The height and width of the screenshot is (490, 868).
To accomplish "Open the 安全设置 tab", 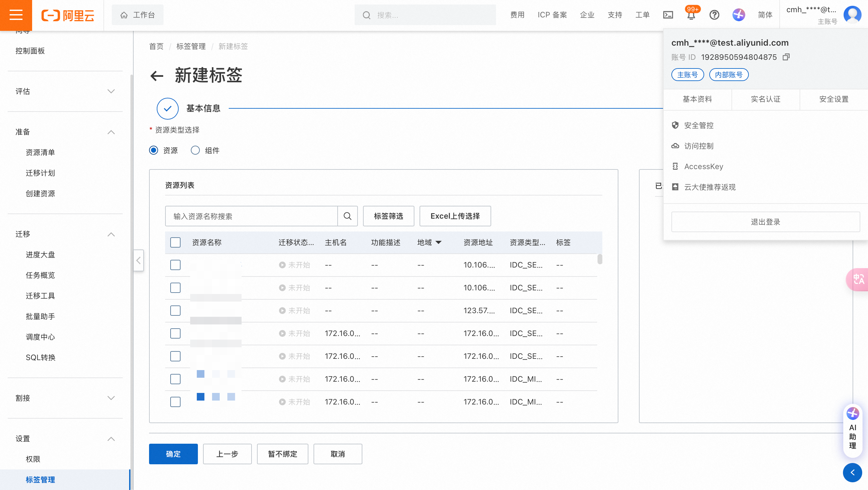I will click(834, 99).
